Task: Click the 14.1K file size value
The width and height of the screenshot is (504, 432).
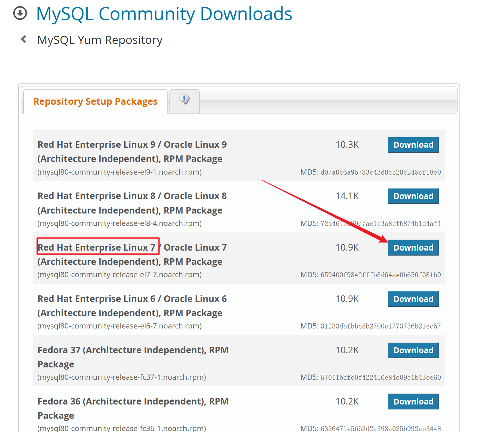Action: tap(347, 196)
